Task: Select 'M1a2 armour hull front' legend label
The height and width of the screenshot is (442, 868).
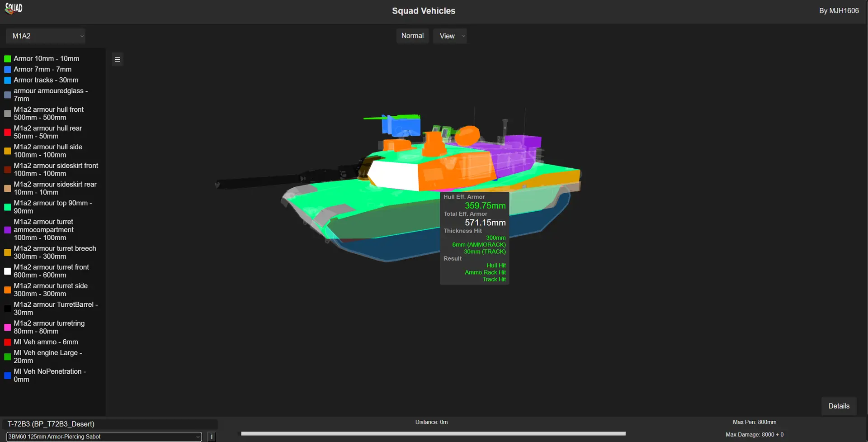Action: [49, 114]
